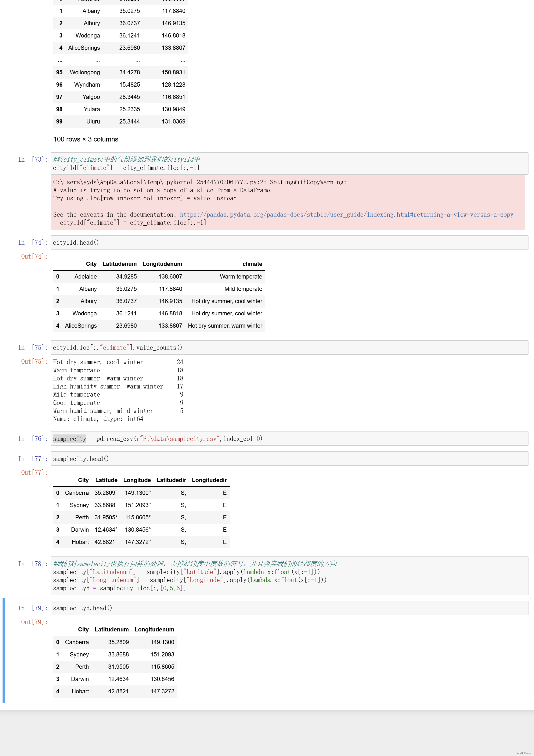Select the 'Mild temperate' cell for Albany

click(243, 289)
